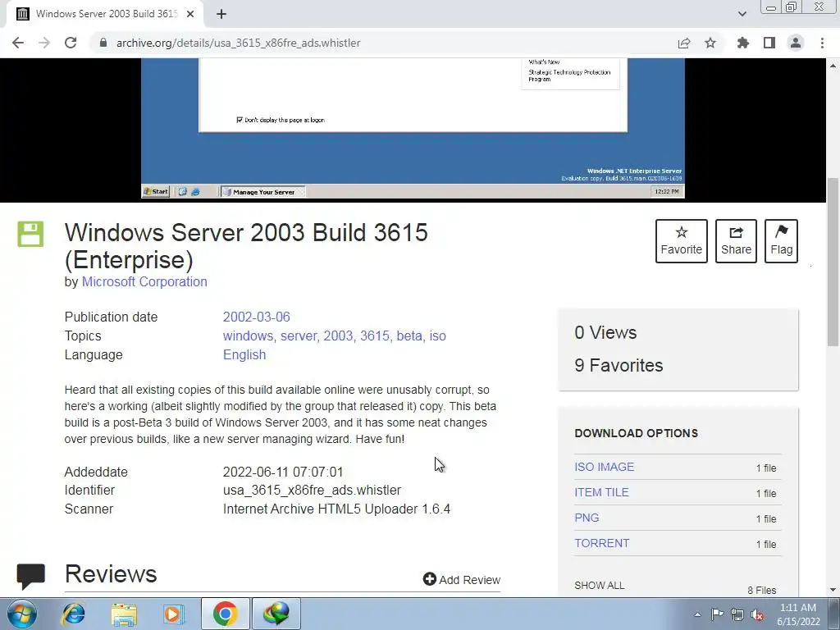
Task: Click the green floppy disk software icon
Action: 30,234
